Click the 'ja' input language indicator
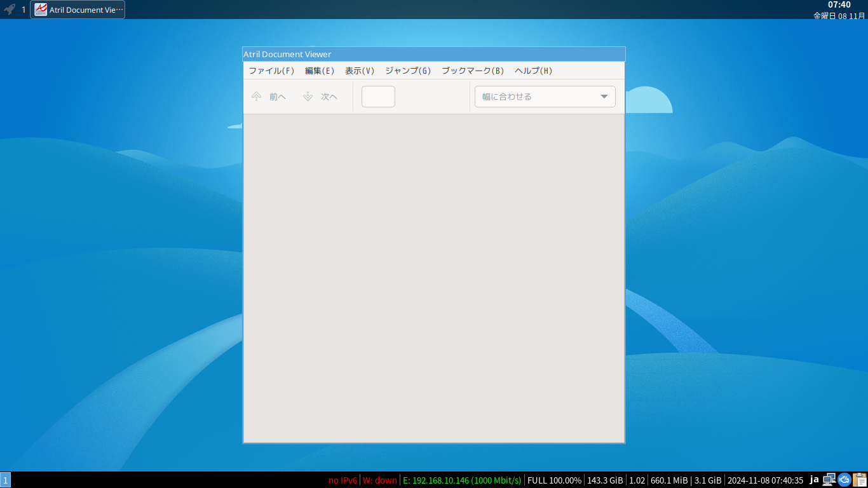Viewport: 868px width, 488px height. point(814,480)
